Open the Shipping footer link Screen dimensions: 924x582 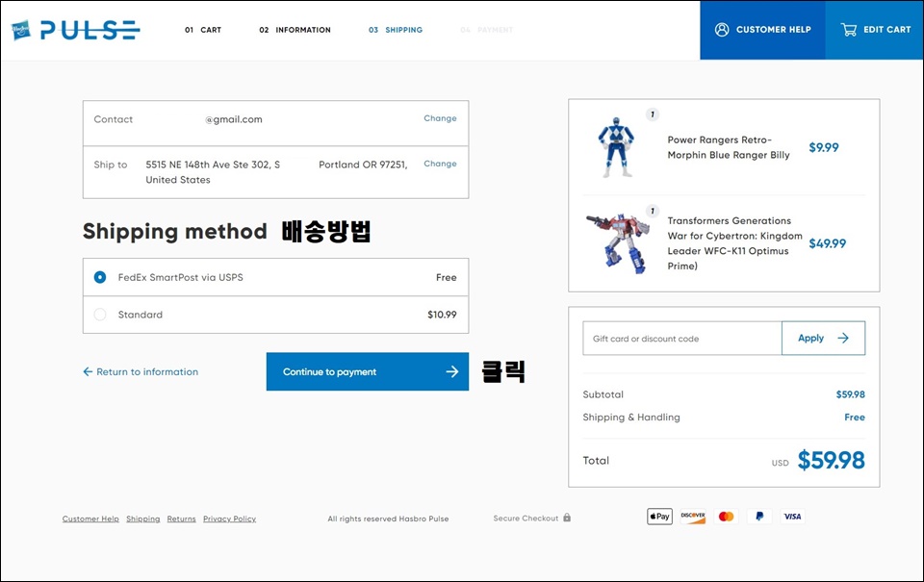point(143,519)
